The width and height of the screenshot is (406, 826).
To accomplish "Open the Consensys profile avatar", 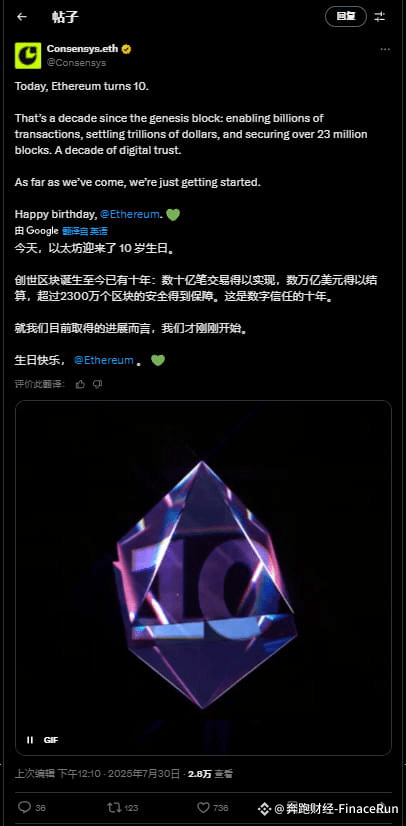I will click(28, 55).
